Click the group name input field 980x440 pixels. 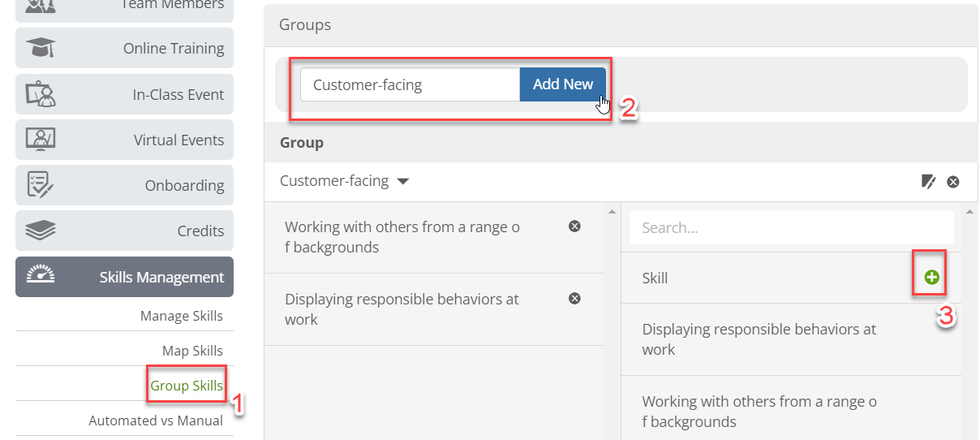410,84
